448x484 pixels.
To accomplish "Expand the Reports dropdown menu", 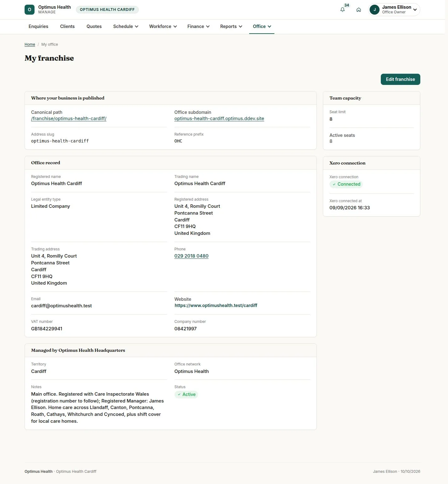I will [x=231, y=26].
